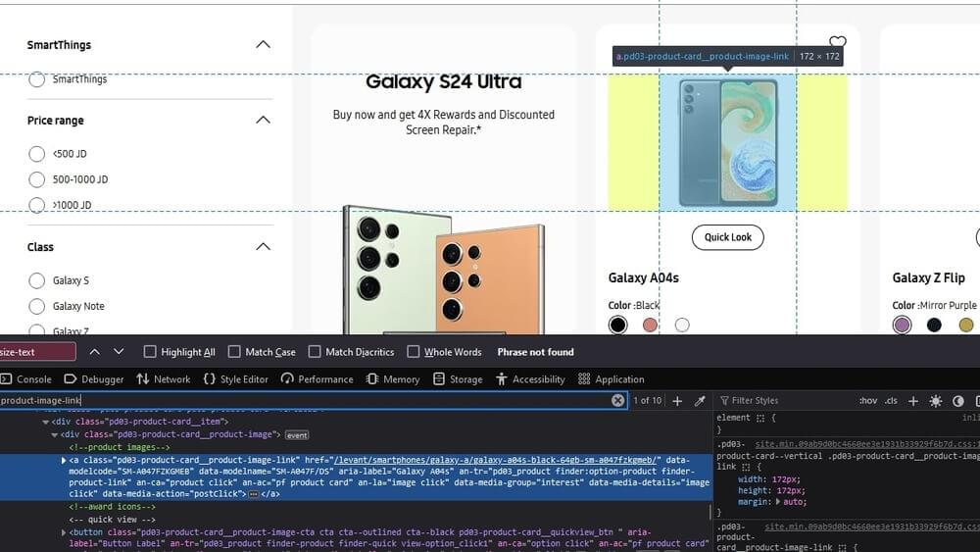Add Galaxy A04s to wishlist heart
Image resolution: width=980 pixels, height=552 pixels.
[x=837, y=42]
